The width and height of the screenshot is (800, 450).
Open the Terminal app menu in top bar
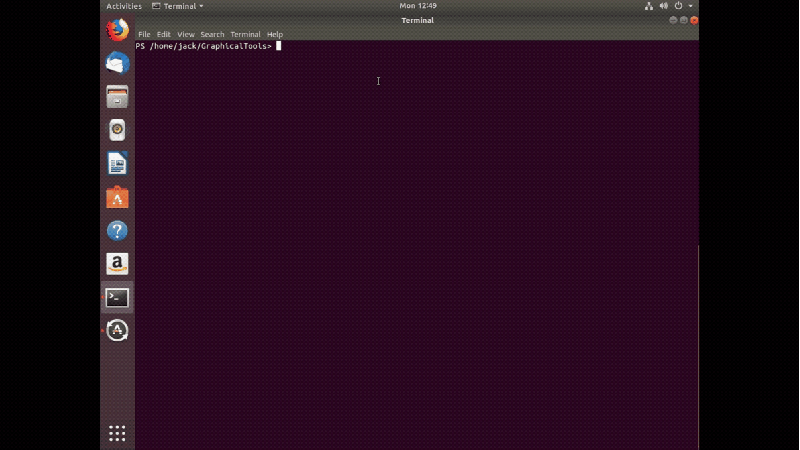tap(178, 6)
